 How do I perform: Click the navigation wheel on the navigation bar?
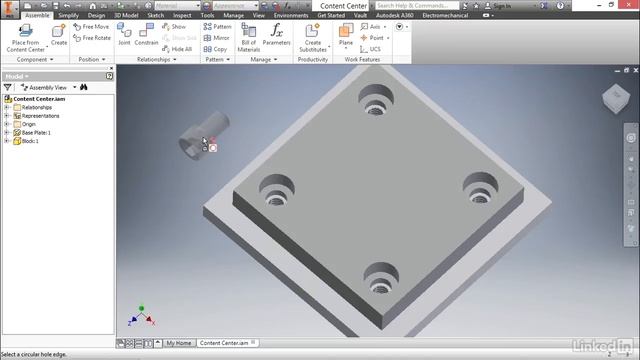(631, 138)
